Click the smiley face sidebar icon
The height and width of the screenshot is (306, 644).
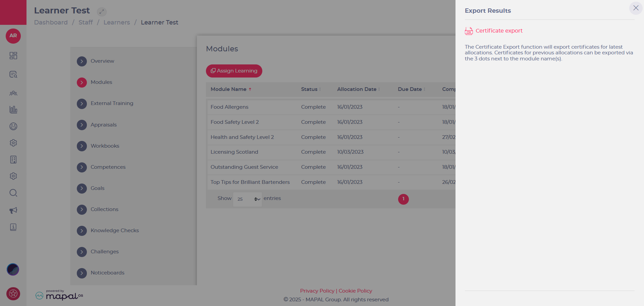coord(13,126)
